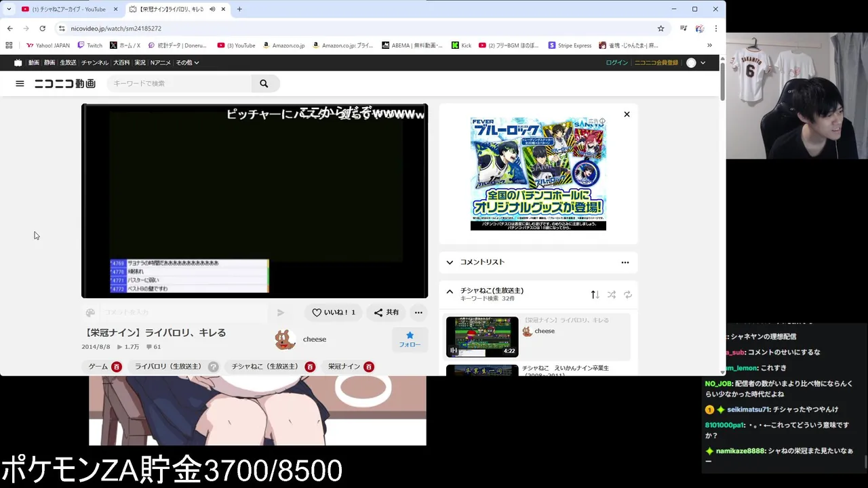Open the cheese uploader avatar
868x488 pixels.
coord(285,340)
